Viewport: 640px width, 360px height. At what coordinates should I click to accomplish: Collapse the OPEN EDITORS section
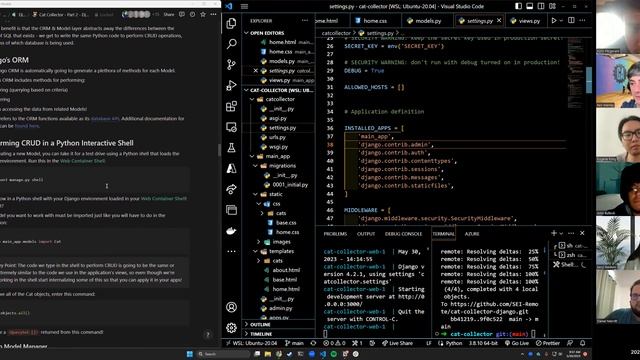(x=279, y=33)
